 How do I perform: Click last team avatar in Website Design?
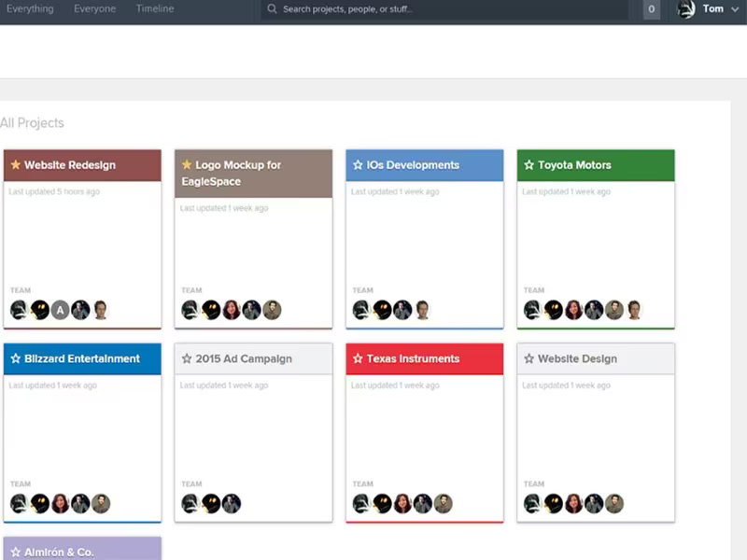[614, 503]
